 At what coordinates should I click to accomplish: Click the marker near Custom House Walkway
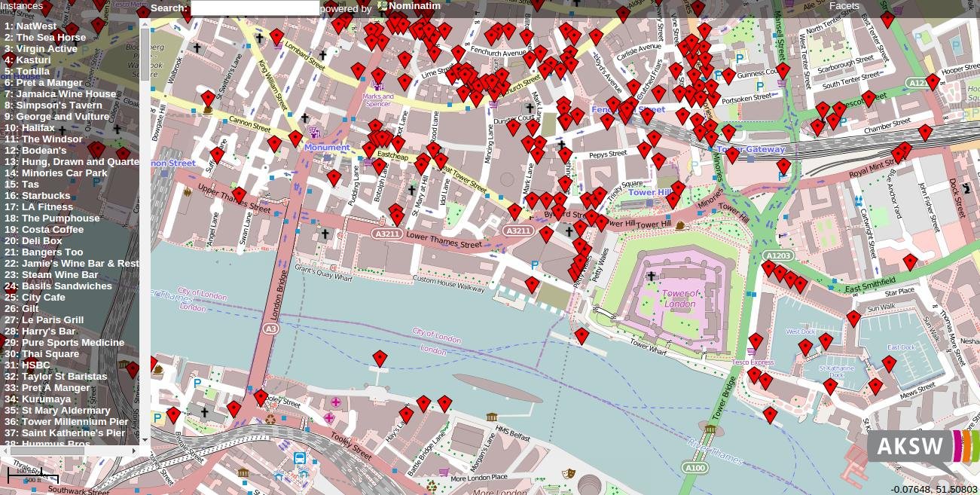(x=532, y=286)
